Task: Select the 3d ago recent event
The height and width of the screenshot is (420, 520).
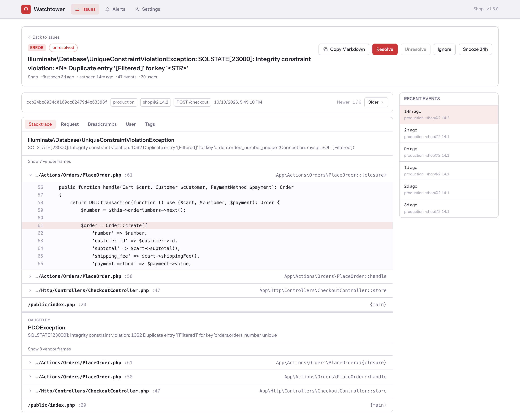Action: pyautogui.click(x=448, y=208)
